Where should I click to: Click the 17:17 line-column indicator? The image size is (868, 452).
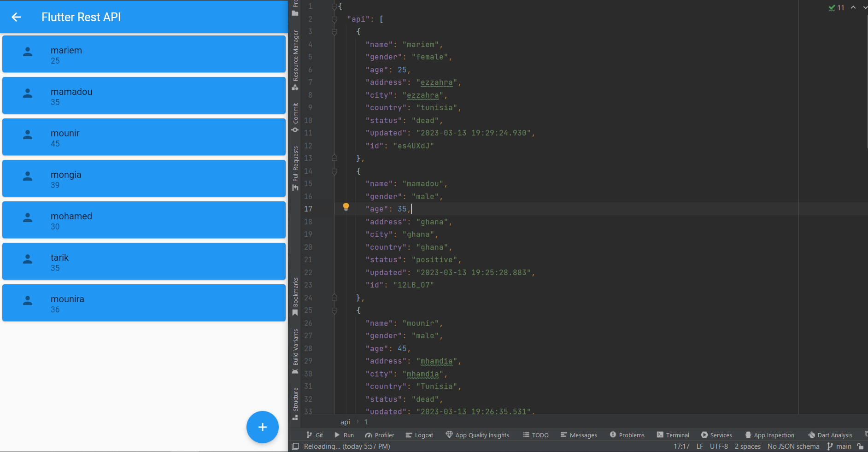(x=681, y=446)
